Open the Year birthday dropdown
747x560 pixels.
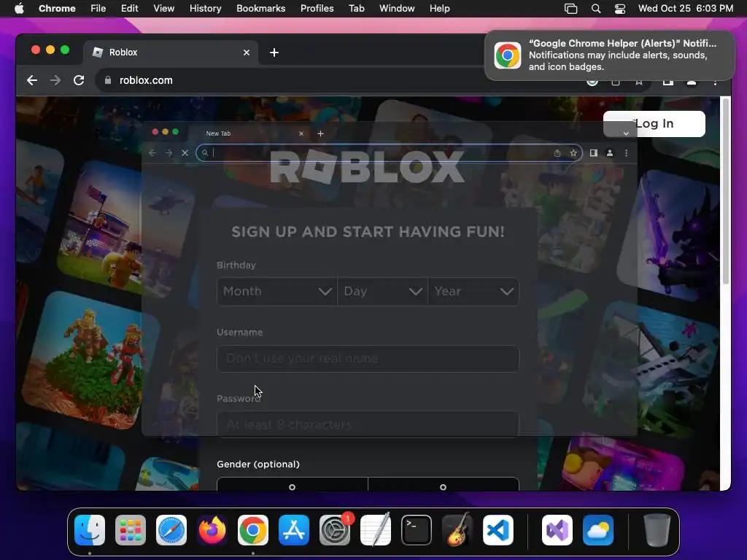[473, 292]
